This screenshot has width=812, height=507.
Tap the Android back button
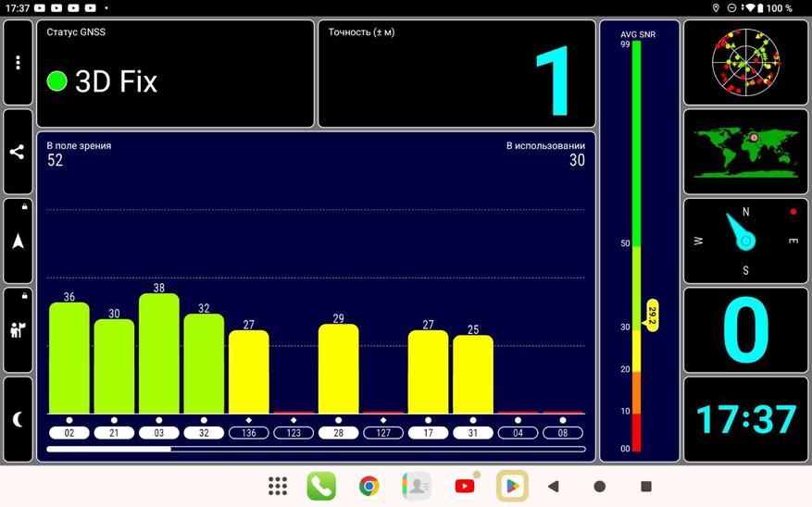click(553, 486)
